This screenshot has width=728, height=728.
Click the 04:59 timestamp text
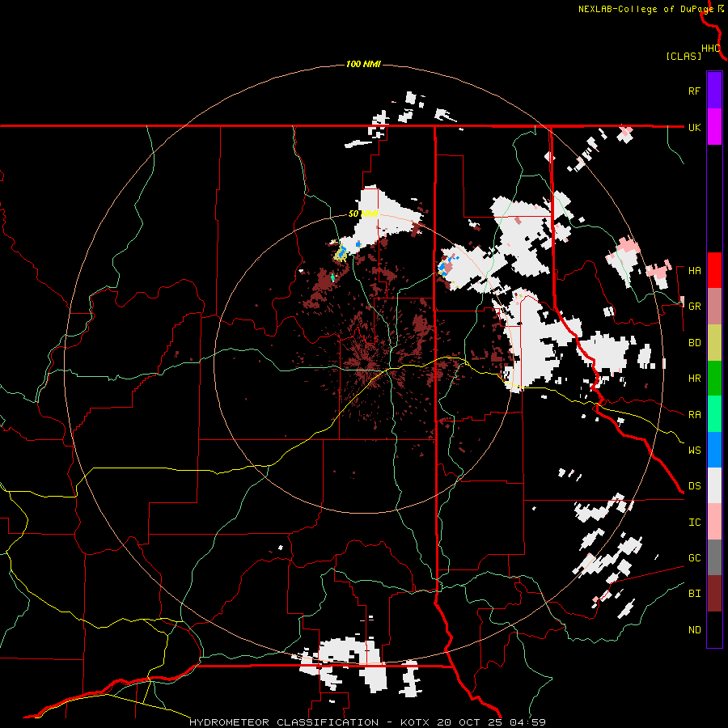point(527,722)
